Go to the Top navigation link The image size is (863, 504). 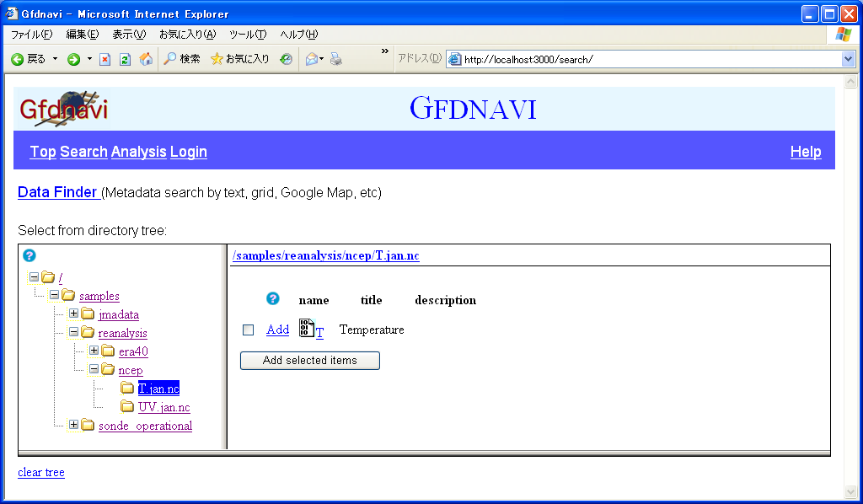click(x=43, y=152)
